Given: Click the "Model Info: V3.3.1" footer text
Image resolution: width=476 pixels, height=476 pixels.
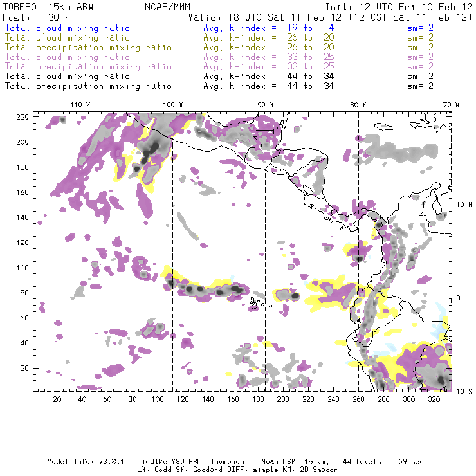Looking at the screenshot, I should [x=86, y=462].
